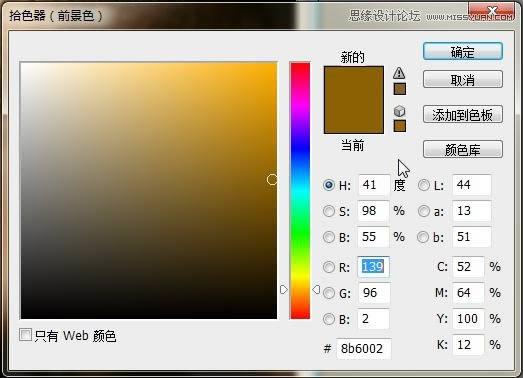Click inside the large color saturation field
The image size is (523, 378).
[149, 191]
